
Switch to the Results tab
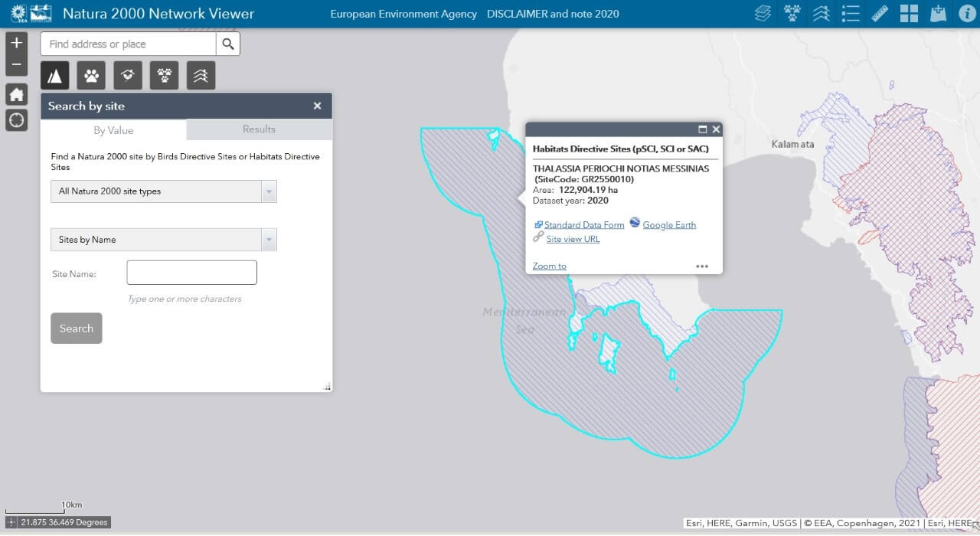tap(259, 129)
